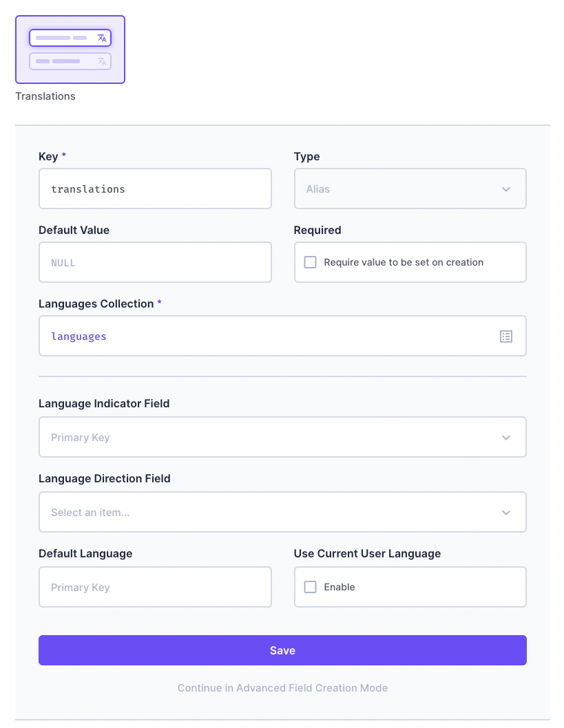The height and width of the screenshot is (728, 564).
Task: Click inside the Key input field
Action: click(x=155, y=189)
